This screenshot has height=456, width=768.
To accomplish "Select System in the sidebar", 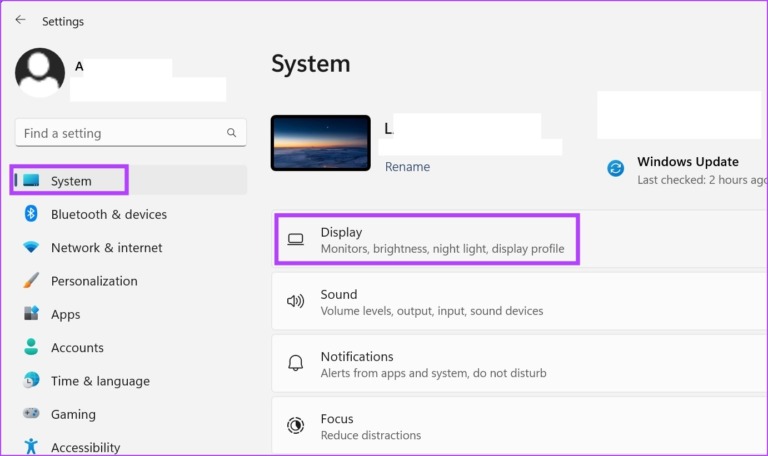I will coord(70,181).
